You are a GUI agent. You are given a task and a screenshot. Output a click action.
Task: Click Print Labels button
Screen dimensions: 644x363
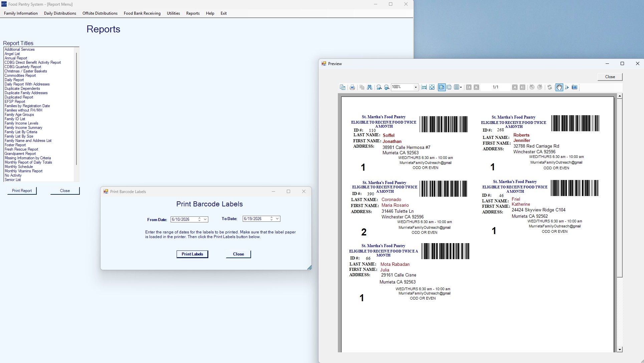point(192,254)
